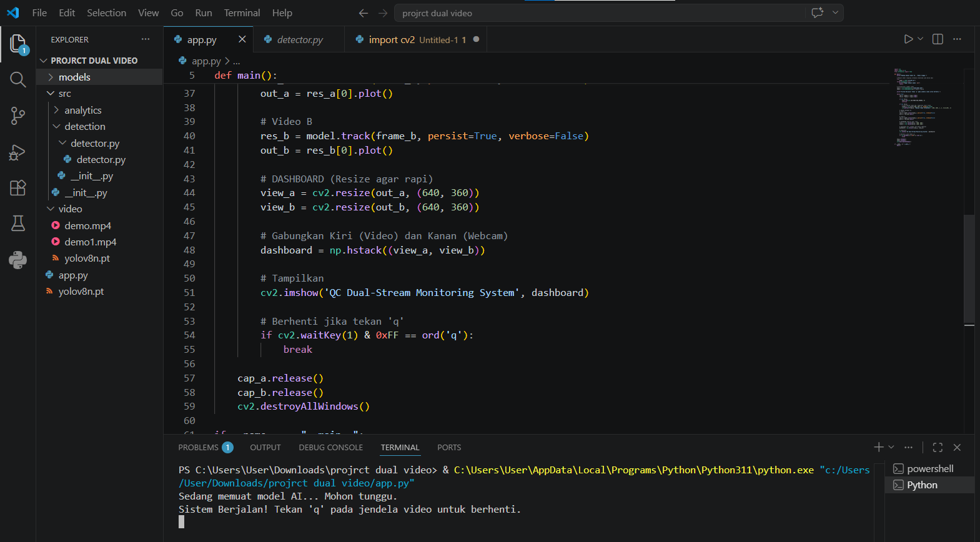Close the app.py tab
The width and height of the screenshot is (980, 542).
pos(242,39)
